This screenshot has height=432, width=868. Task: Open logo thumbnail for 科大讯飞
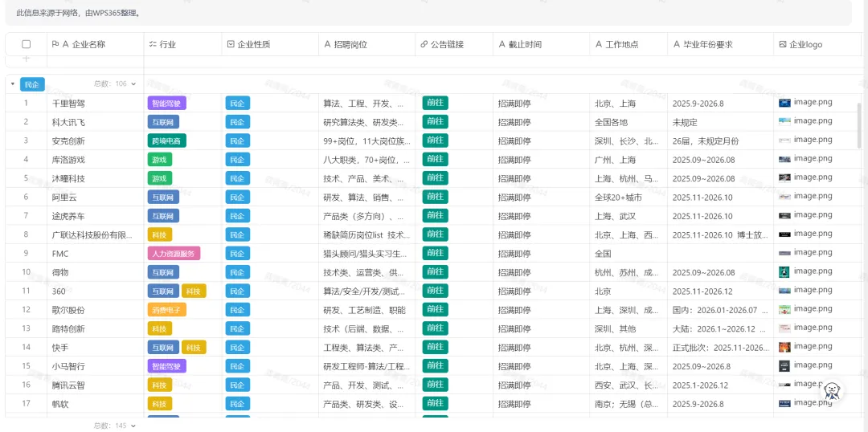pos(784,121)
